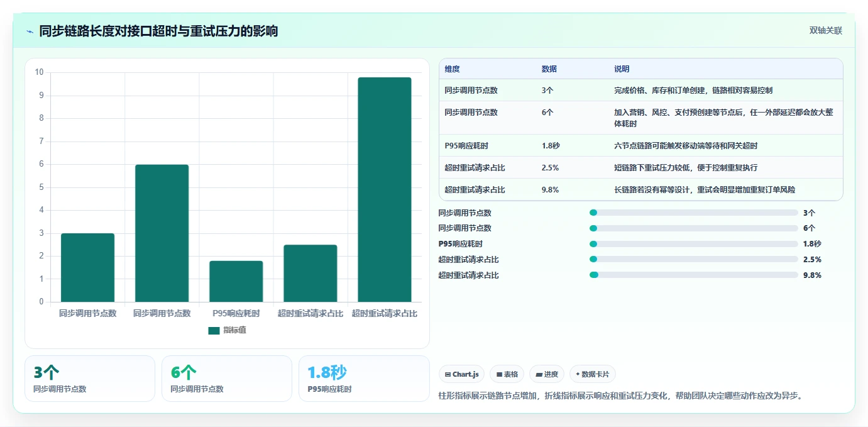Image resolution: width=868 pixels, height=427 pixels.
Task: Click the 数据卡片 tag icon
Action: (x=578, y=374)
